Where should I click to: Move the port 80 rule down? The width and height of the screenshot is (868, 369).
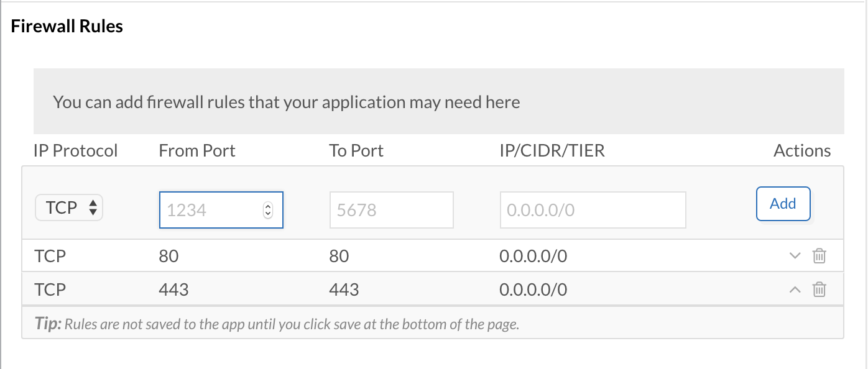pyautogui.click(x=795, y=256)
